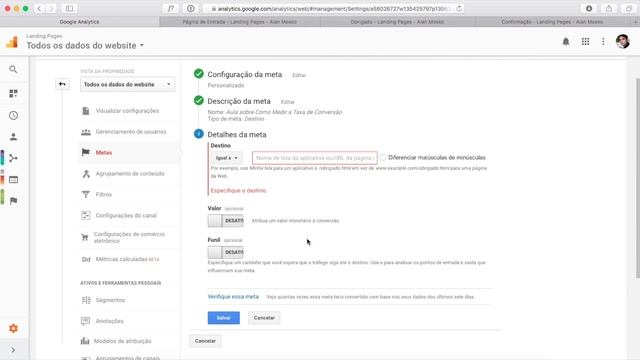Open the Real-time clock icon

[x=13, y=116]
